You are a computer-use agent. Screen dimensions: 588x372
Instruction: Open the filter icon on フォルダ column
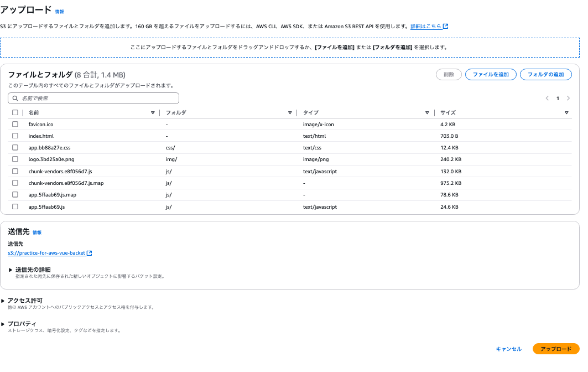[290, 112]
